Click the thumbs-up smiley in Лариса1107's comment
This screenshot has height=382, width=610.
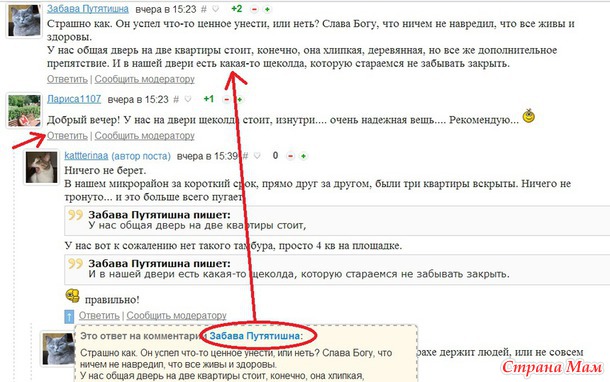click(529, 116)
